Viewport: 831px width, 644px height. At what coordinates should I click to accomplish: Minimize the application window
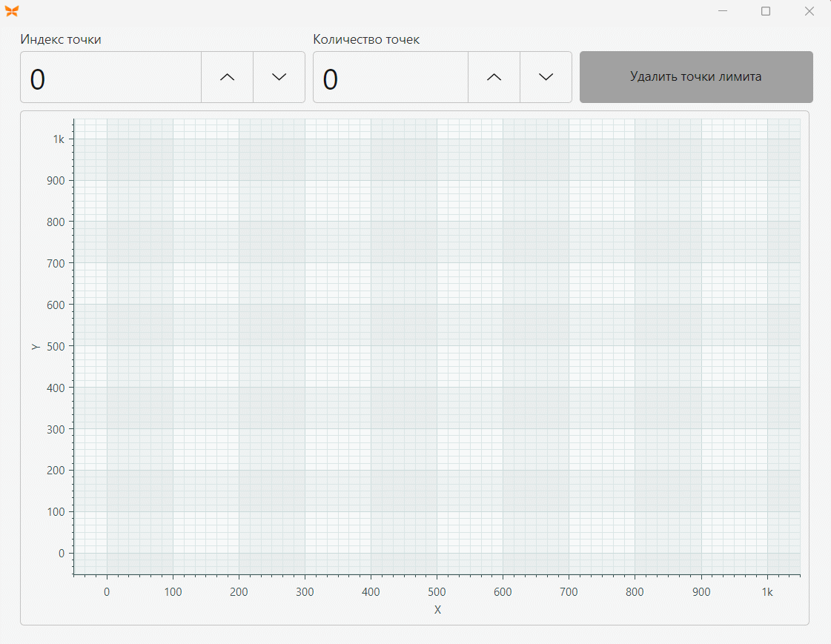coord(722,10)
